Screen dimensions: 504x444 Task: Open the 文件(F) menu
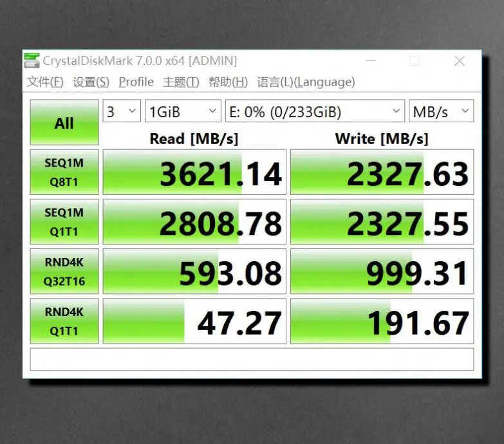(44, 82)
